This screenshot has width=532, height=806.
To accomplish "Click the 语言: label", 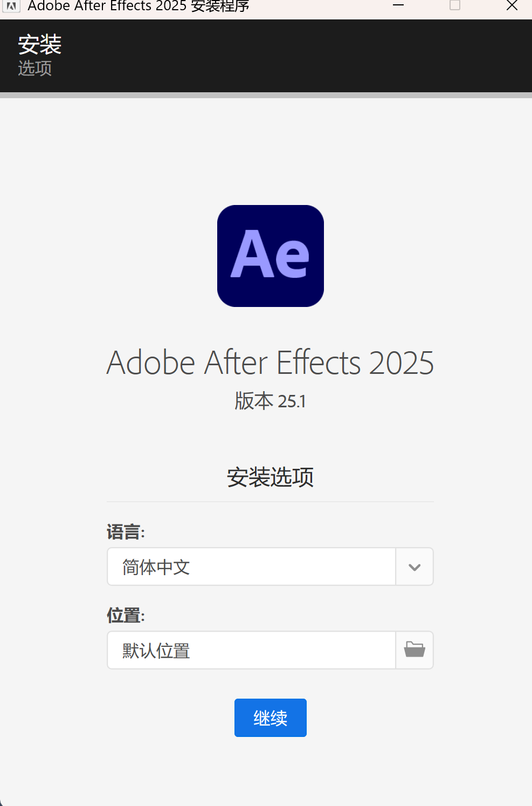I will click(126, 532).
